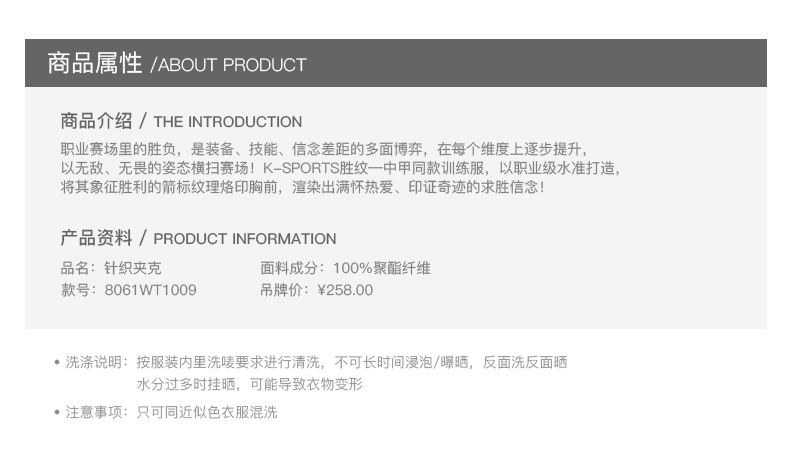Click the note 只可同近似色衣服混洗
The height and width of the screenshot is (450, 790).
207,412
